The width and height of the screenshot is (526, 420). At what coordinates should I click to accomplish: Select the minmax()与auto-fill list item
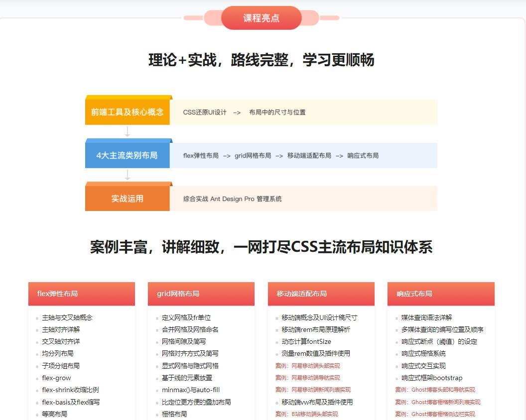point(191,390)
